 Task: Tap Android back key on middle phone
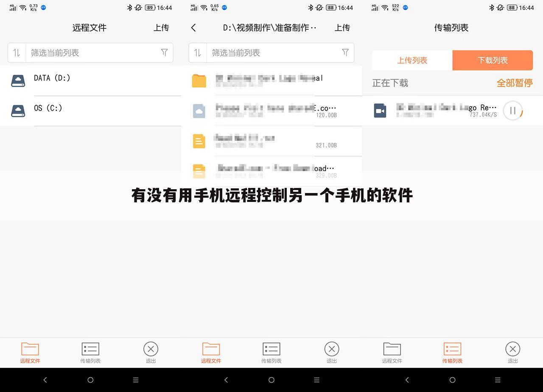coord(226,380)
